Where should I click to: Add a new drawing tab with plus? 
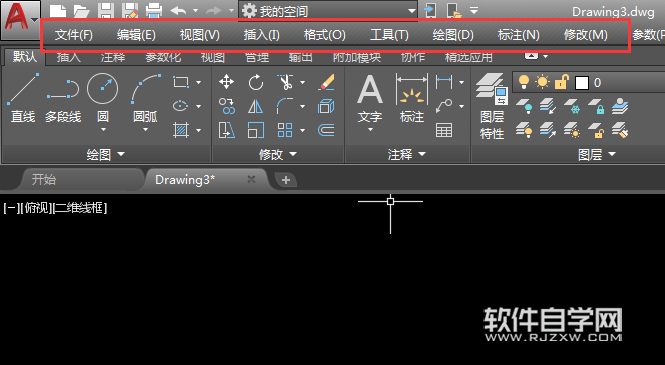tap(285, 180)
